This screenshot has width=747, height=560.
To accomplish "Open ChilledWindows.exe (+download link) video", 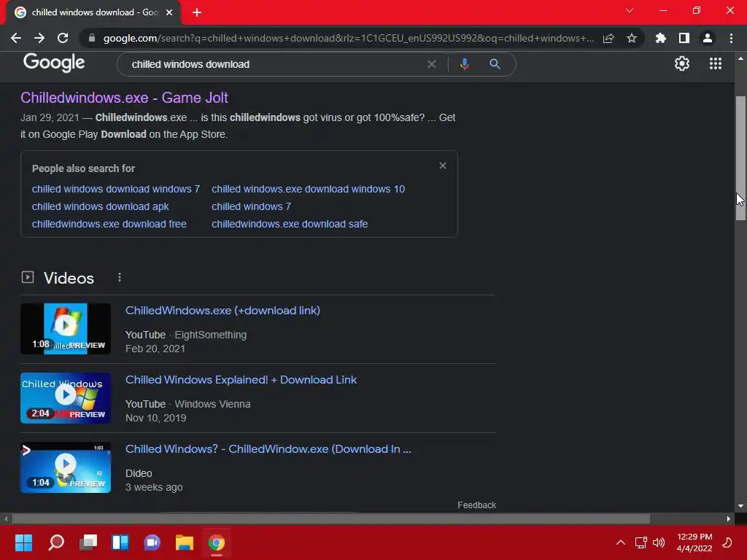I will click(222, 311).
